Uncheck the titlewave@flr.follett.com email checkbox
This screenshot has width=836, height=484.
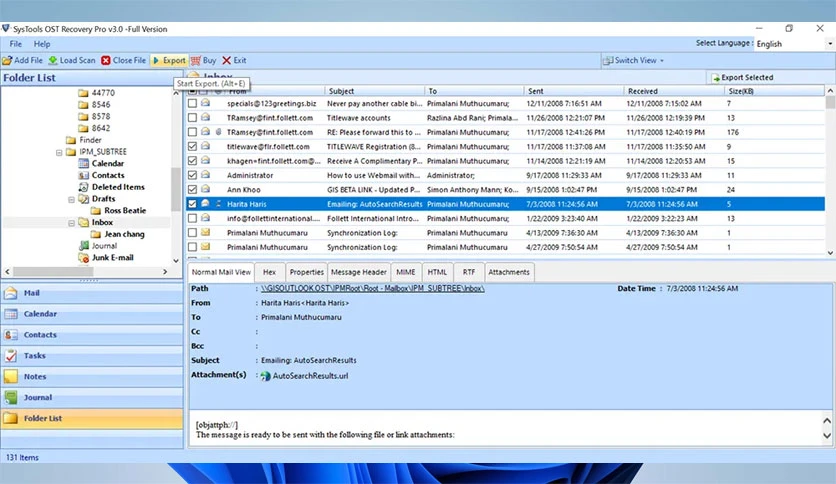[192, 147]
